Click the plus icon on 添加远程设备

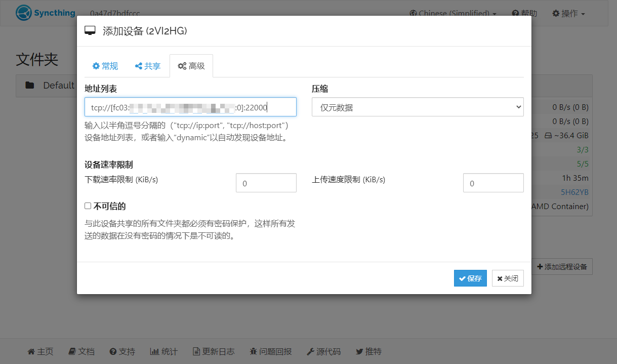point(540,266)
